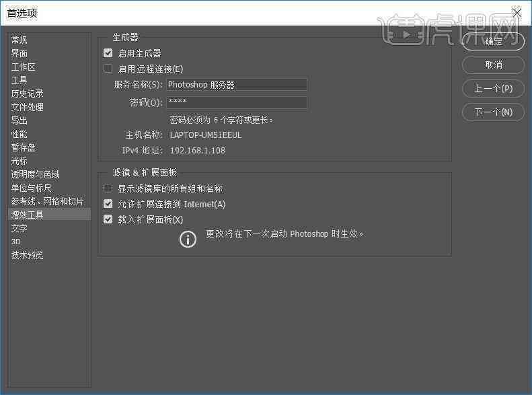Screen dimensions: 532x395
Task: Open 文件处理 preferences
Action: click(27, 107)
